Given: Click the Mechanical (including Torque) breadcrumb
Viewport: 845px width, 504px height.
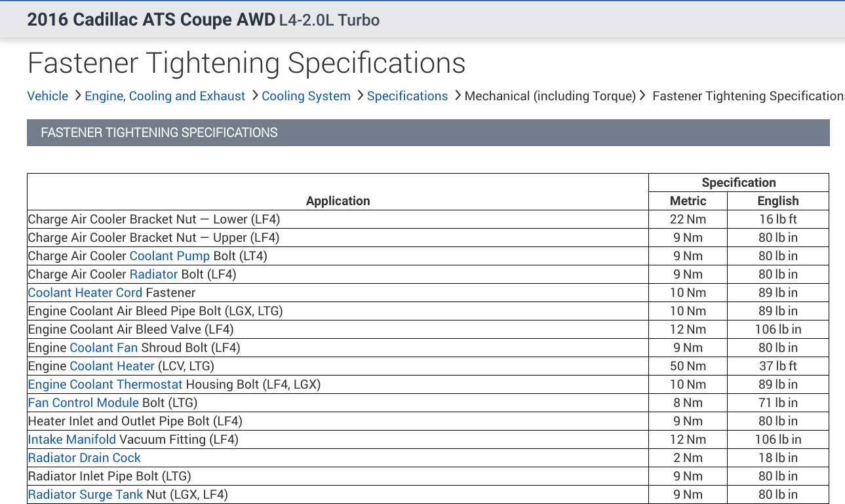Looking at the screenshot, I should click(x=550, y=96).
